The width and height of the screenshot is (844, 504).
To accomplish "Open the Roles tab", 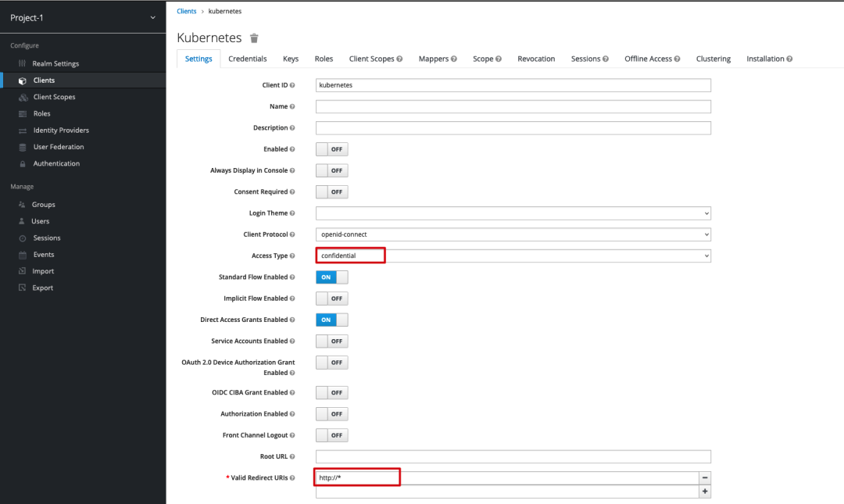I will [x=324, y=59].
